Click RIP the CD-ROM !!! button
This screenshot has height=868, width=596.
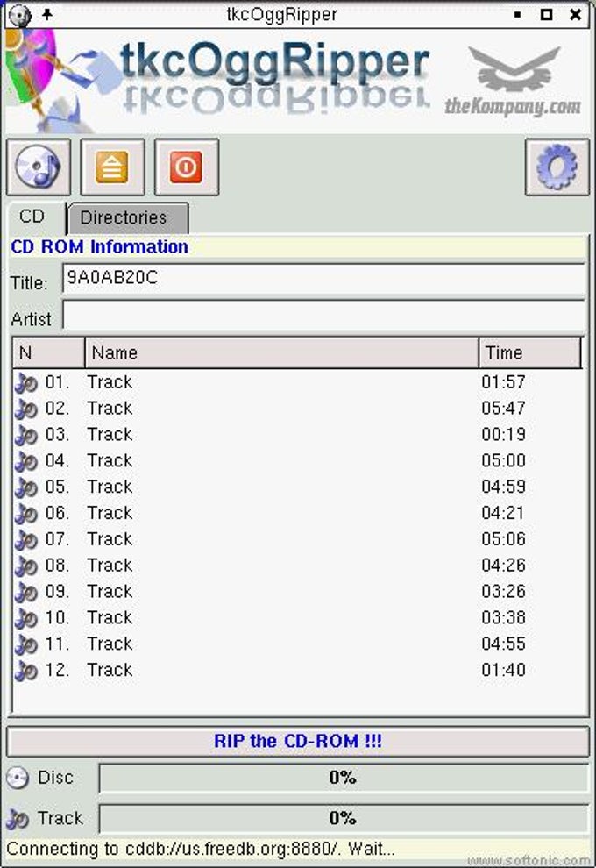coord(298,741)
